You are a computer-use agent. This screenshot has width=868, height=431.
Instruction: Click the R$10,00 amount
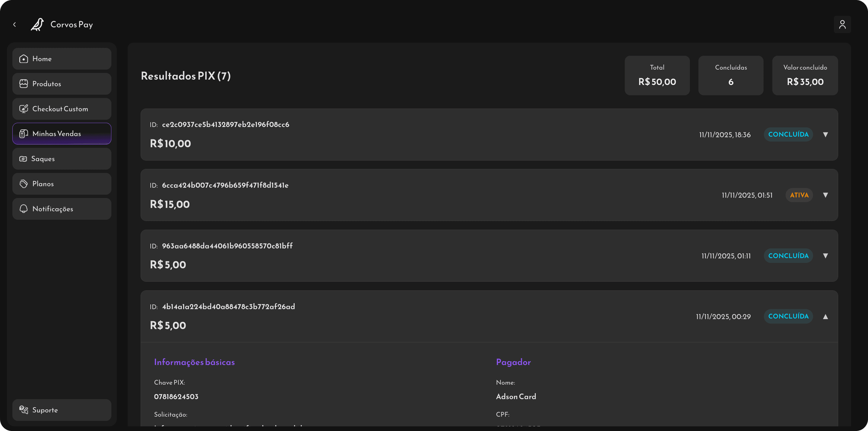coord(170,144)
